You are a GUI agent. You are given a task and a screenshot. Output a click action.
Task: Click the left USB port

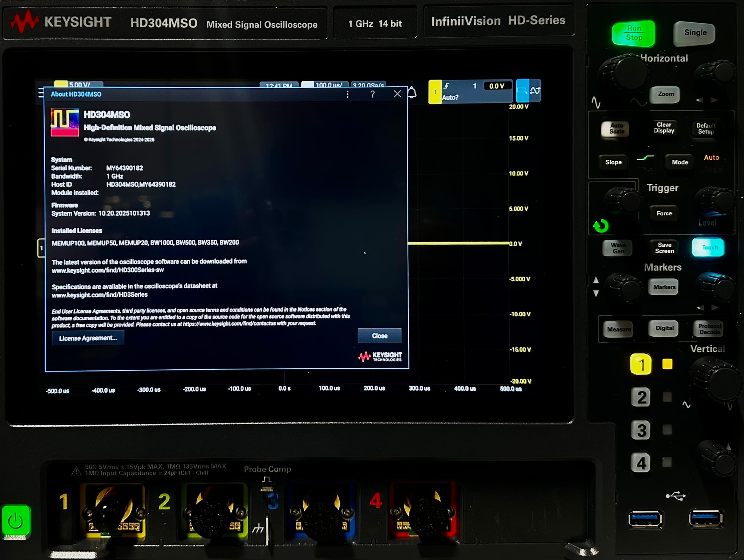coord(645,519)
